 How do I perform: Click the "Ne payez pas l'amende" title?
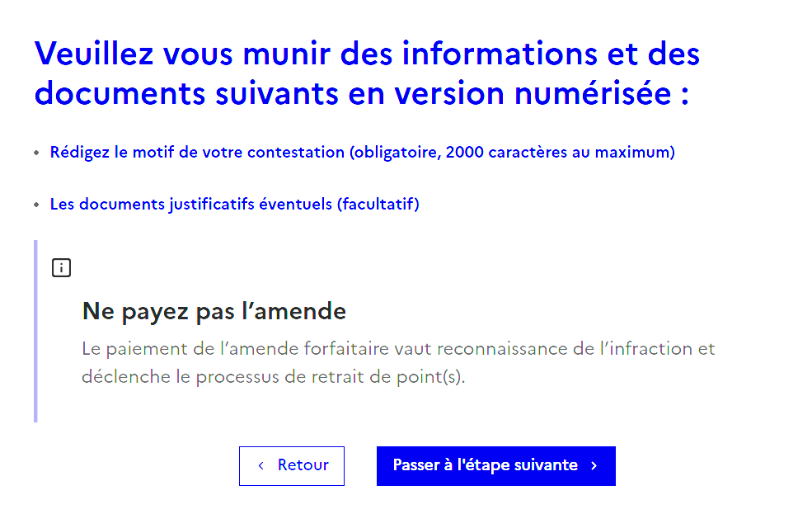click(214, 311)
